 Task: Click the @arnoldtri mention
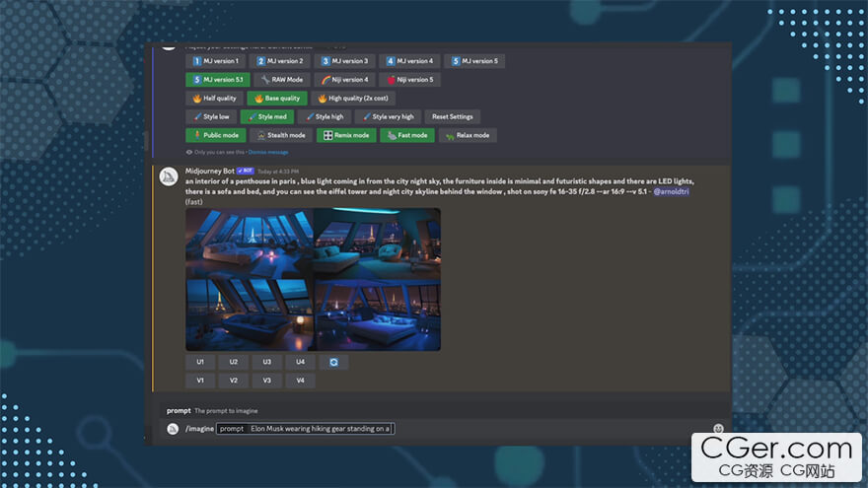[x=671, y=191]
